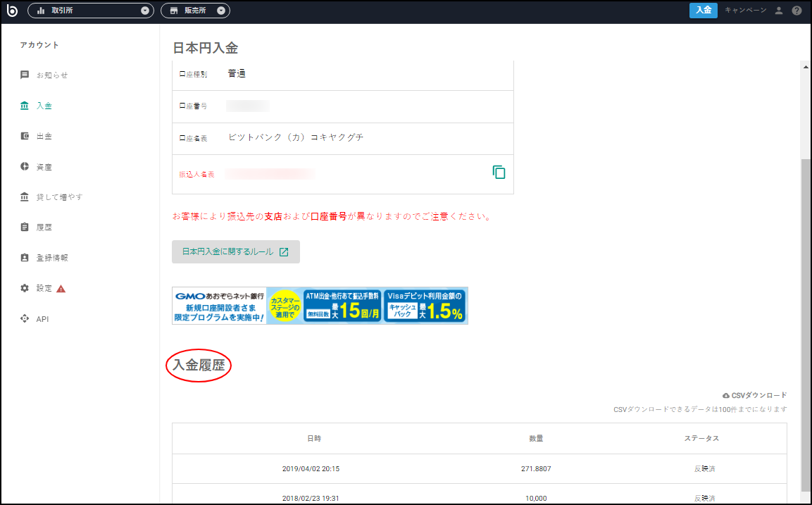
Task: Select the 271.8807 amount cell
Action: pyautogui.click(x=536, y=469)
